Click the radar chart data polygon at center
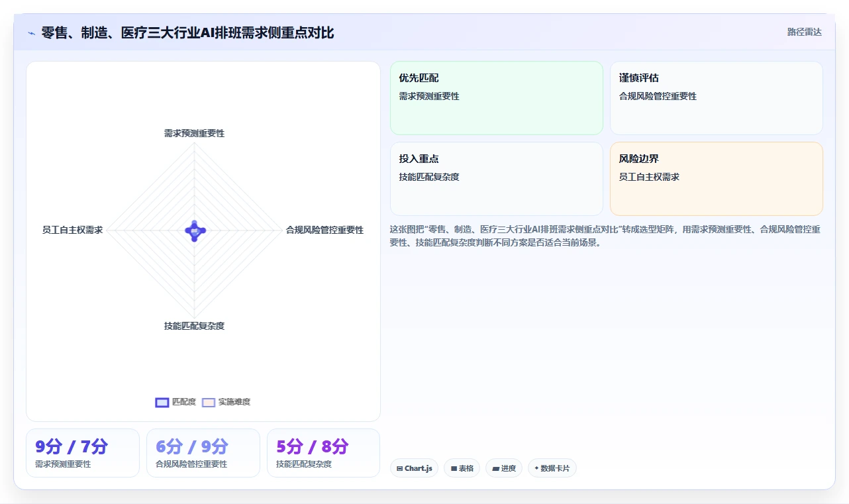Screen dimensions: 849x504 click(195, 230)
